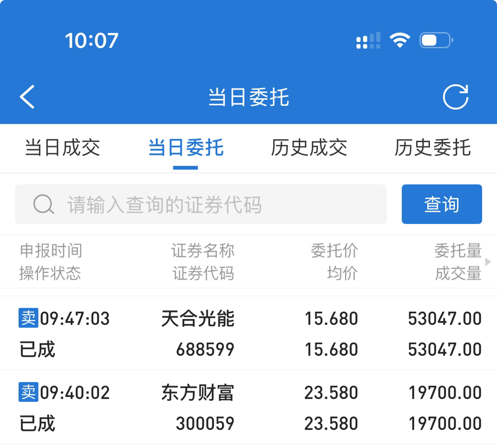Tap the back arrow in header

point(27,97)
